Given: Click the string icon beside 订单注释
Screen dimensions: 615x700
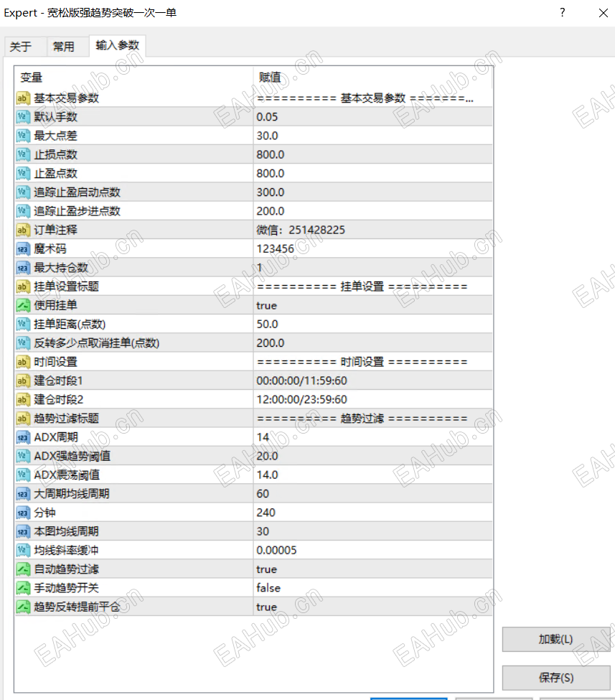Looking at the screenshot, I should [22, 230].
